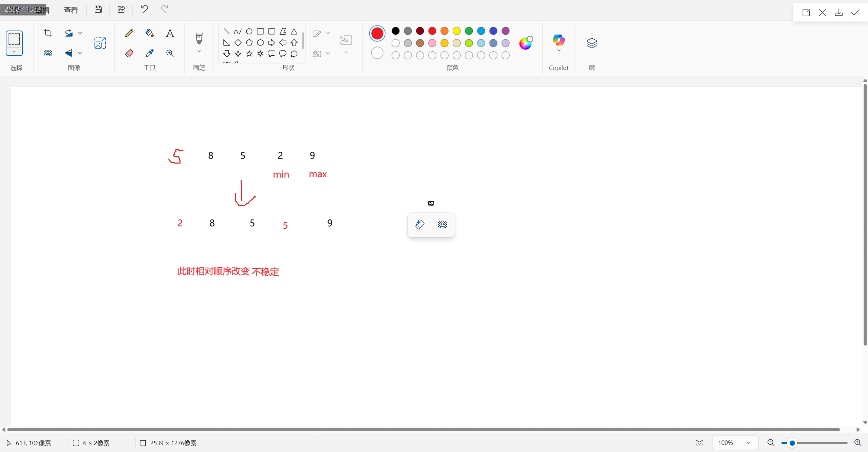868x452 pixels.
Task: Expand flip options dropdown arrow
Action: click(80, 53)
